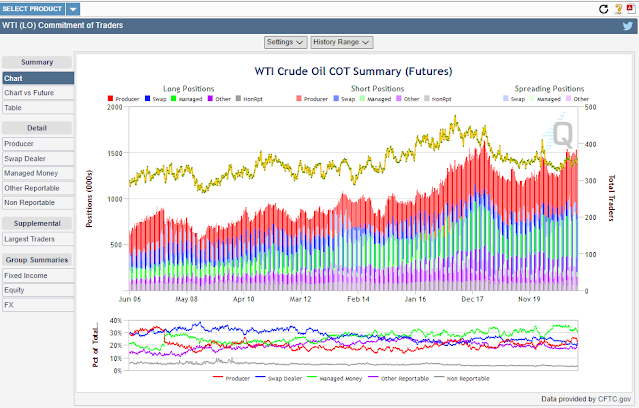This screenshot has width=639, height=408.
Task: Click the chart title WTI Crude Oil COT Summary
Action: click(353, 71)
